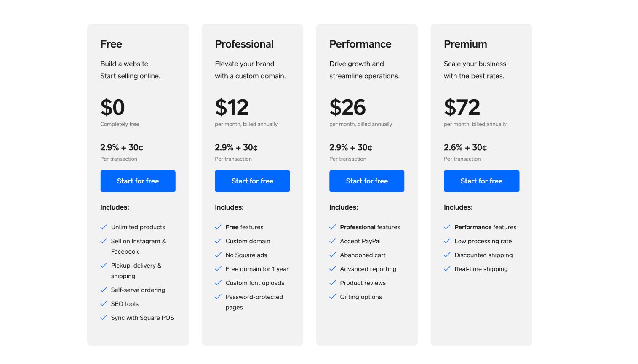
Task: Click checkmark icon beside Unlimited products
Action: (104, 227)
